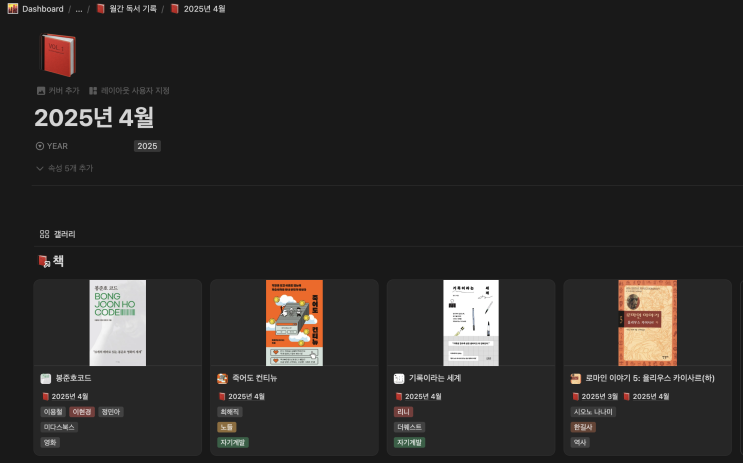Open the YEAR property label

(x=57, y=146)
